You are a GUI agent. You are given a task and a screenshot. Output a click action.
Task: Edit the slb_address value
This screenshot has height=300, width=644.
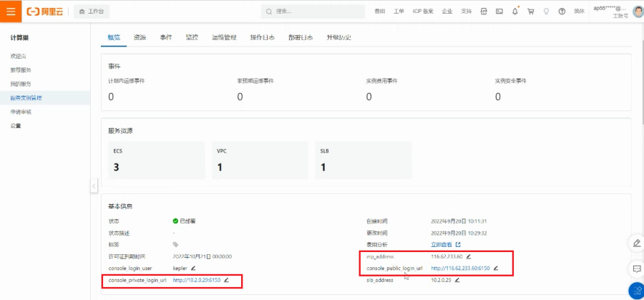(x=457, y=280)
